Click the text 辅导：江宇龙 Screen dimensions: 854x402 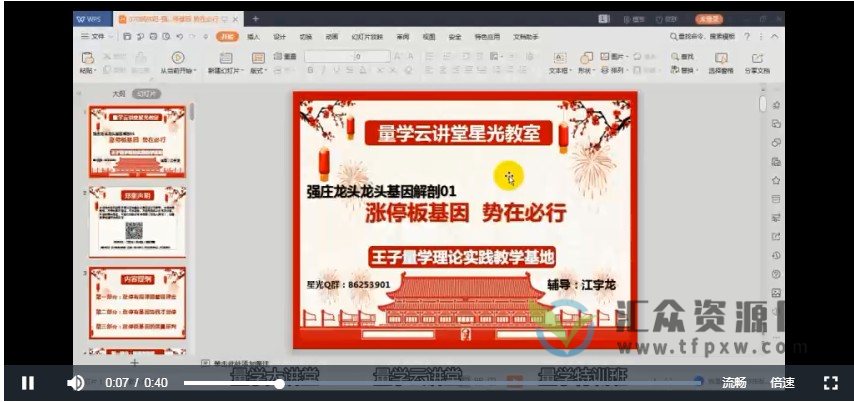click(x=582, y=285)
